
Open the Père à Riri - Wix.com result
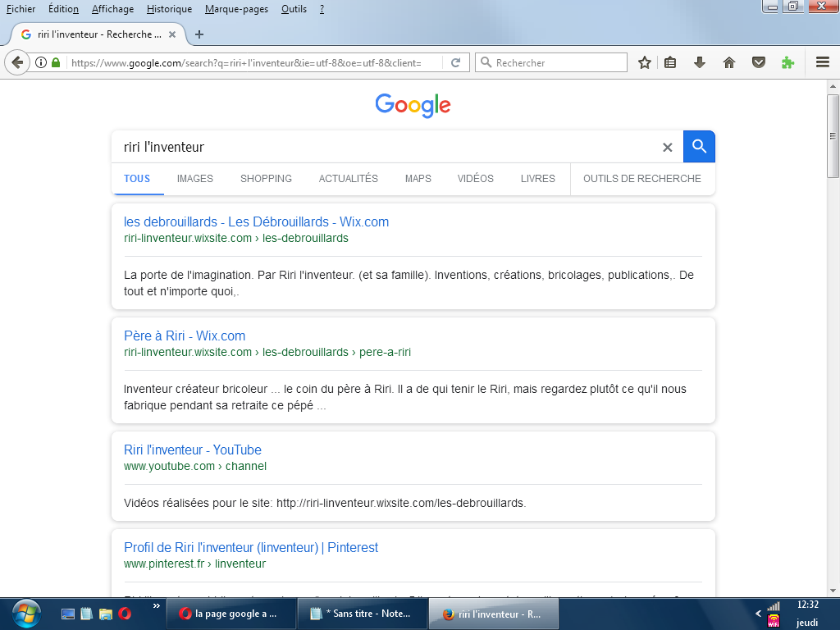point(185,336)
